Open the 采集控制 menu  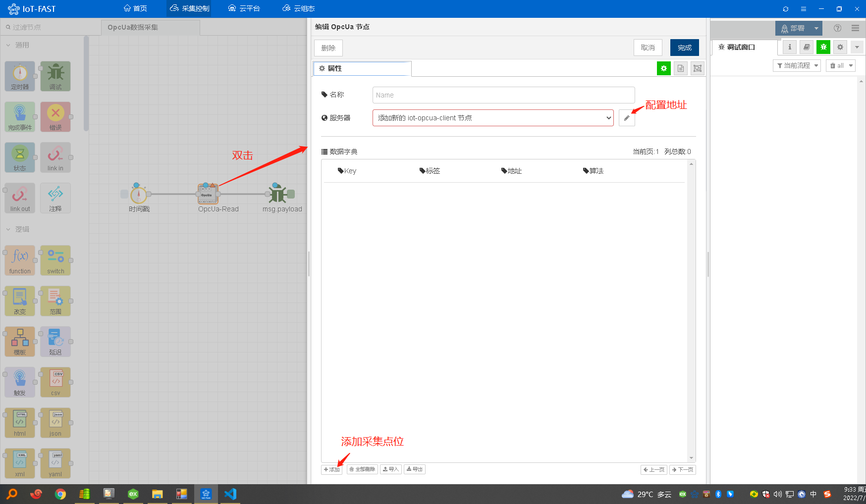point(189,8)
